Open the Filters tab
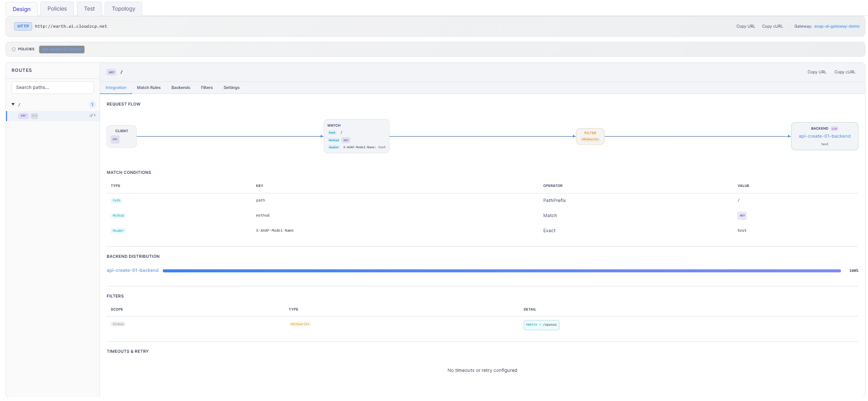This screenshot has height=401, width=868. pos(207,87)
